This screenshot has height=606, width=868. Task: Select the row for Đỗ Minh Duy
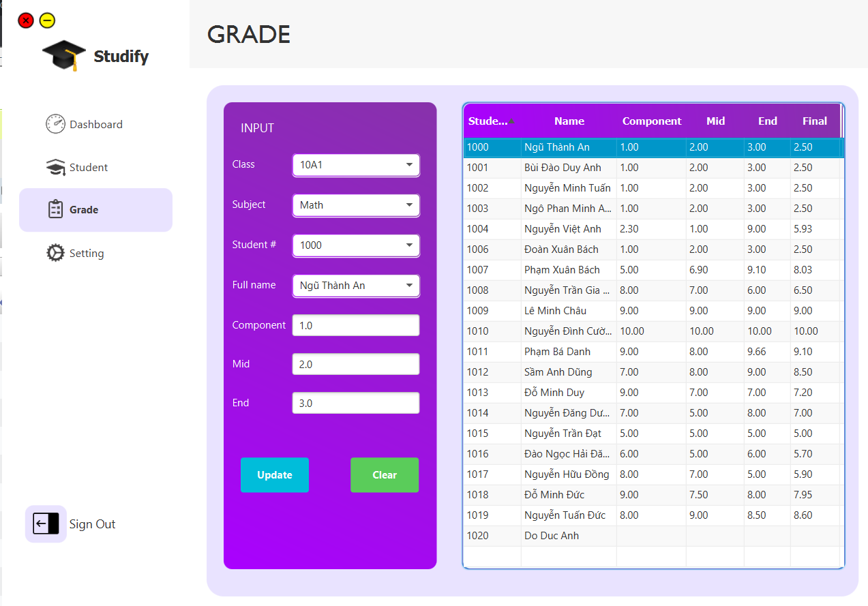(654, 393)
